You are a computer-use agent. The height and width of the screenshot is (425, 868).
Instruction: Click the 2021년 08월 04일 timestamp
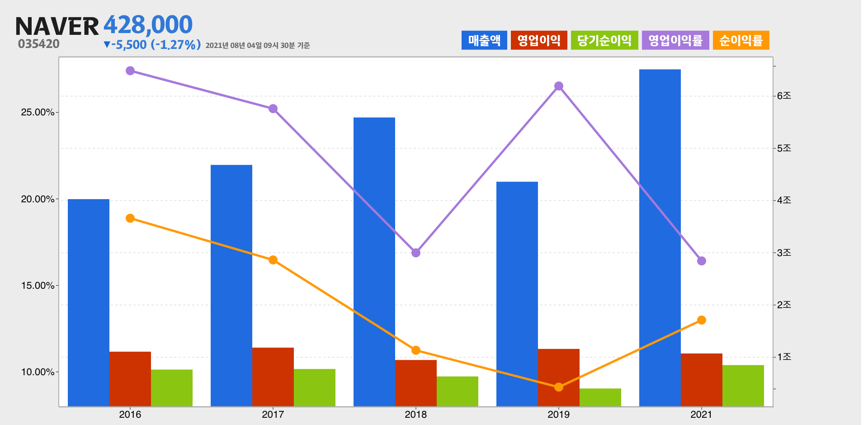258,45
